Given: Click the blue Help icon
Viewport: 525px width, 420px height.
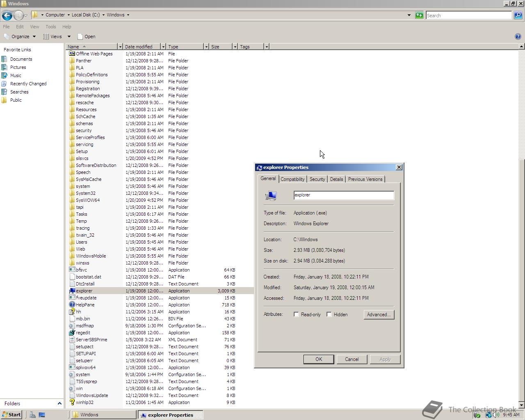Looking at the screenshot, I should coord(518,37).
